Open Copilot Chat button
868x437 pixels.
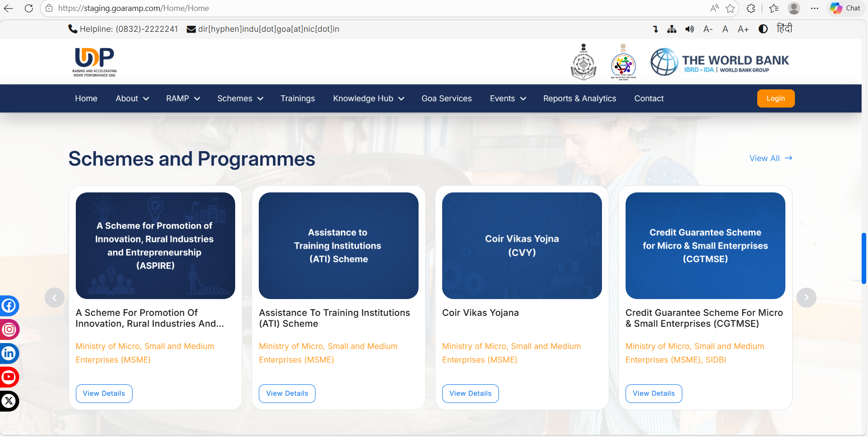pos(845,8)
